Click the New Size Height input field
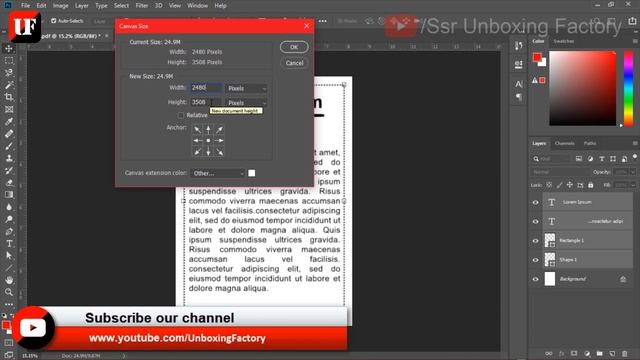 (x=207, y=102)
